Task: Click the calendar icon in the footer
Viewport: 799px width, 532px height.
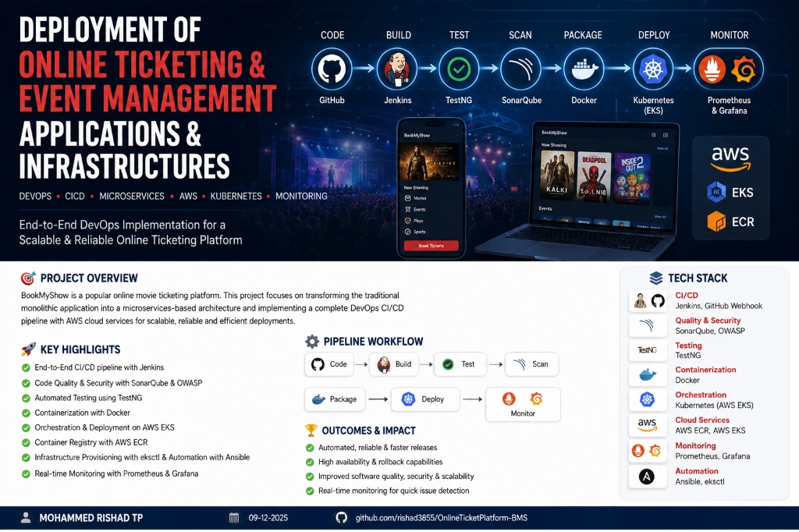Action: [234, 518]
